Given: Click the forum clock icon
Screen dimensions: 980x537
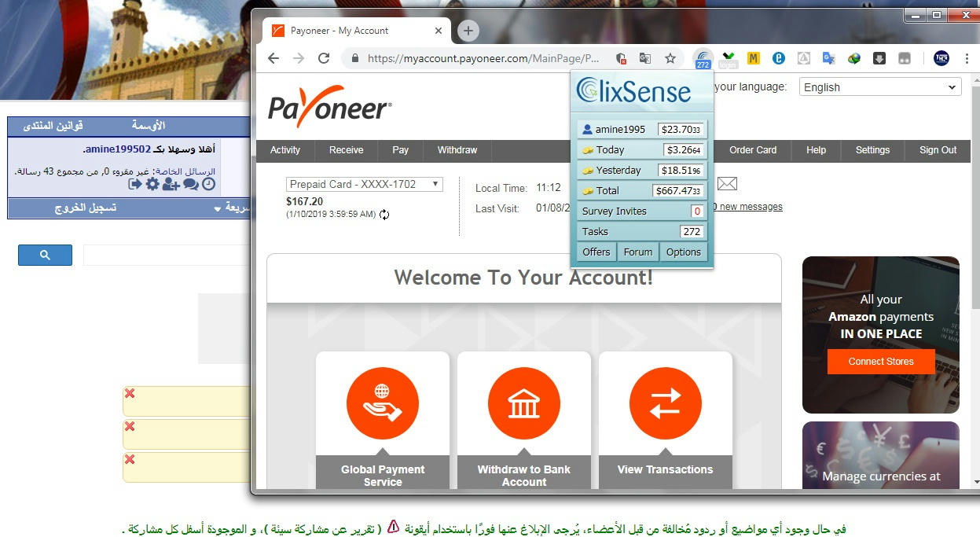Looking at the screenshot, I should [209, 184].
